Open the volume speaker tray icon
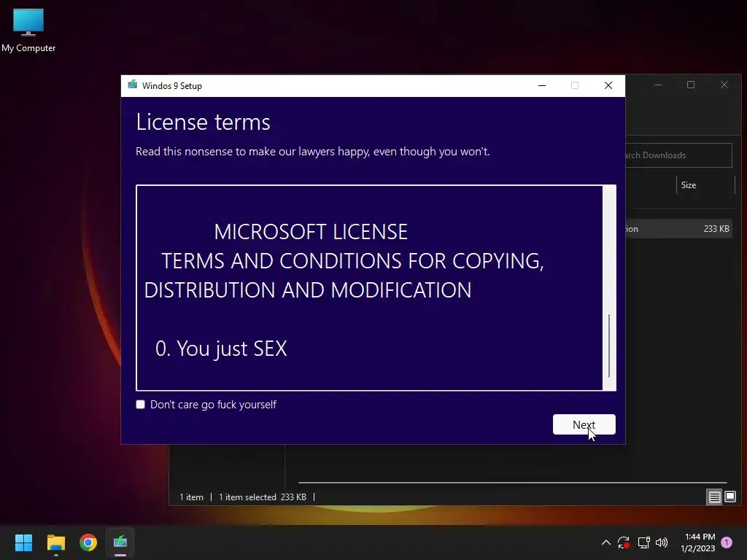Viewport: 747px width, 560px height. pyautogui.click(x=661, y=542)
